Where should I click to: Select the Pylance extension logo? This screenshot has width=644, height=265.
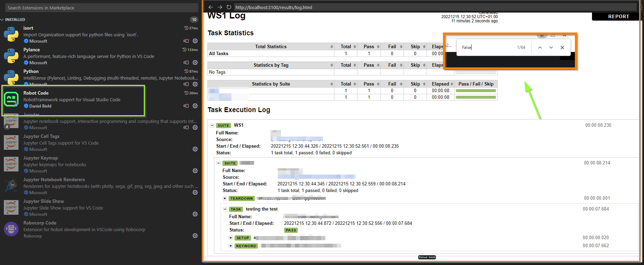(11, 56)
